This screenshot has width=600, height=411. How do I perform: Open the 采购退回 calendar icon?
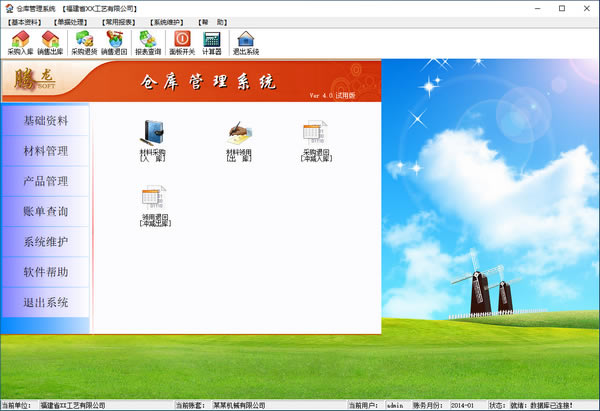[x=316, y=140]
